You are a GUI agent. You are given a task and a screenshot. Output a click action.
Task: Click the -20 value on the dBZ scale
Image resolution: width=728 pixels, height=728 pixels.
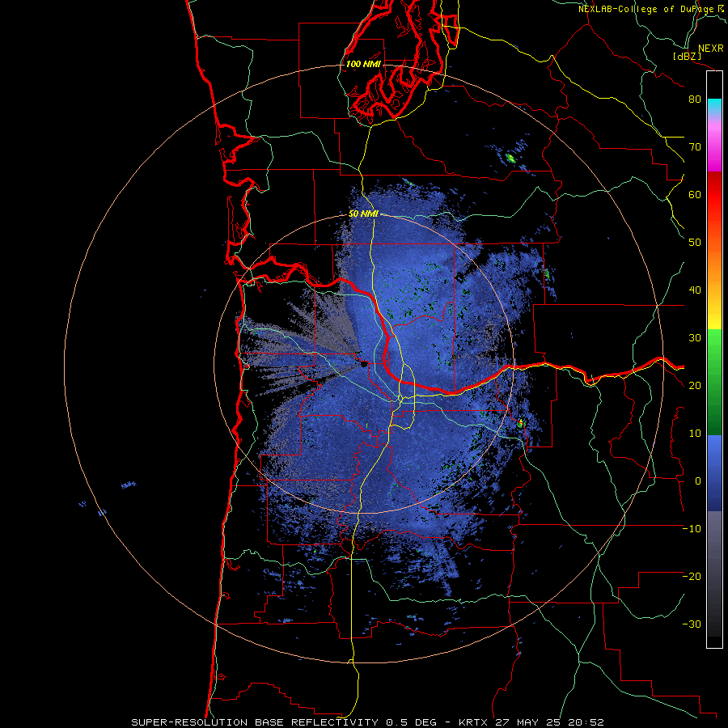coord(692,577)
